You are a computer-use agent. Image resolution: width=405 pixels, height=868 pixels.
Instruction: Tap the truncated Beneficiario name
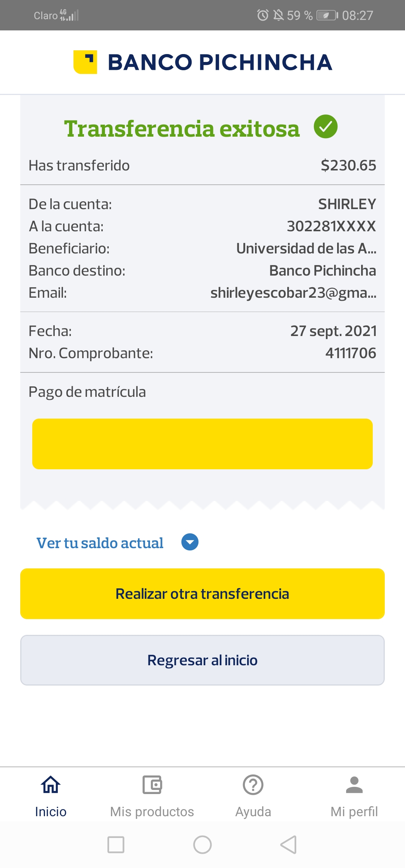[x=306, y=249]
